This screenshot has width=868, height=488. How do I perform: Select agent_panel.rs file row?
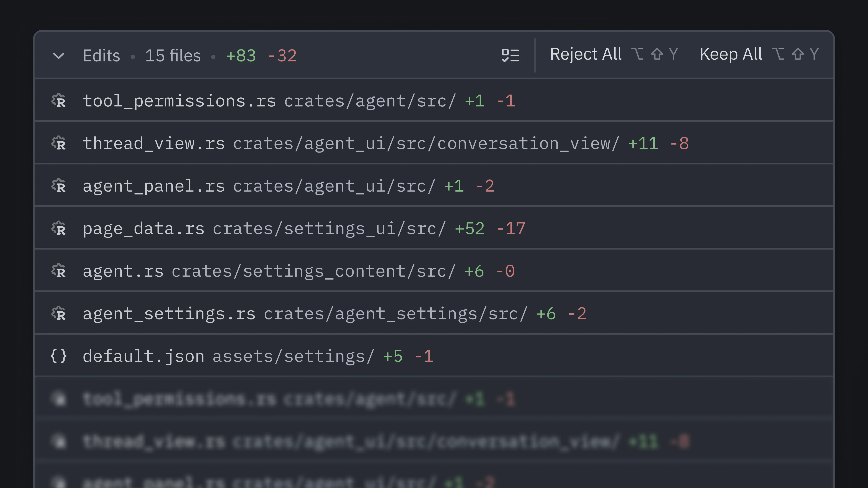point(154,186)
